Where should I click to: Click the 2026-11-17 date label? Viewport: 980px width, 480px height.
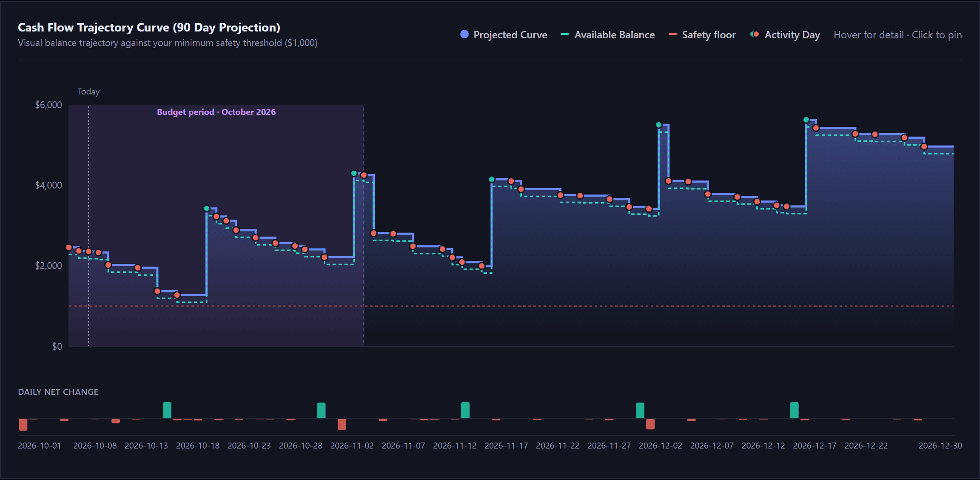pyautogui.click(x=506, y=446)
